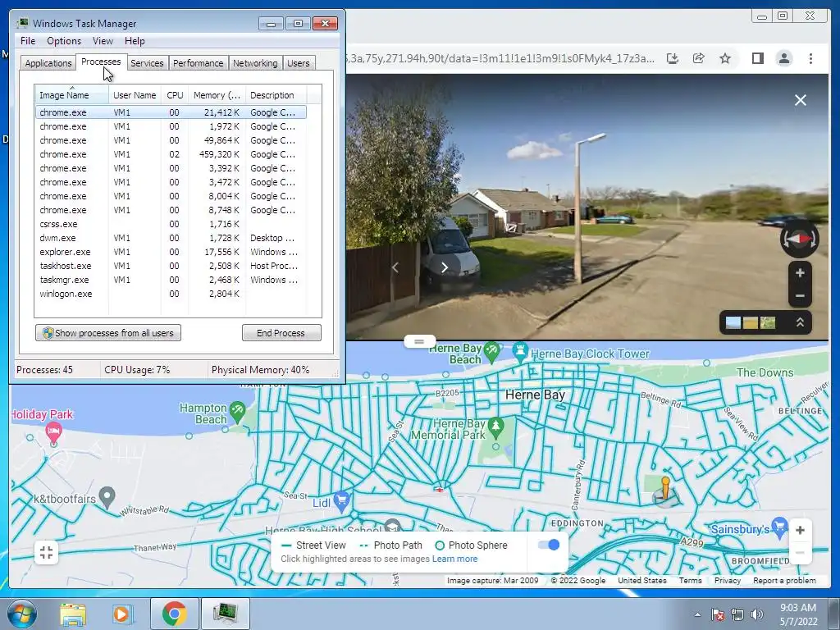Click Show processes from all users

point(108,333)
